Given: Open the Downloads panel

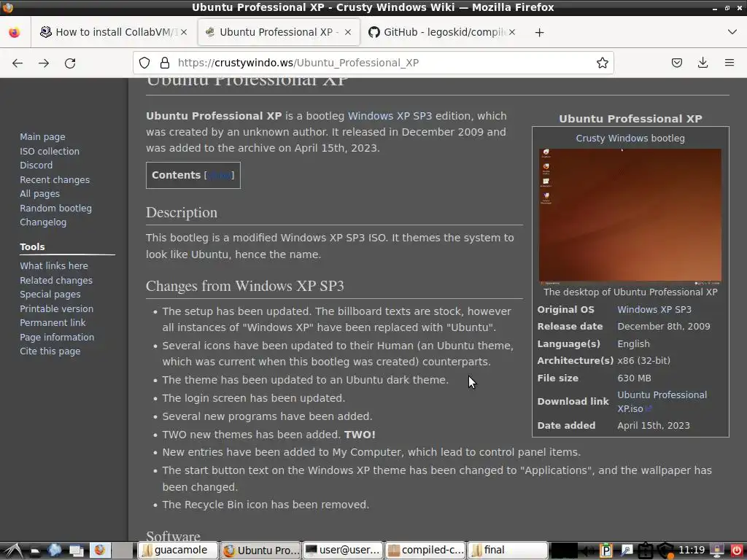Looking at the screenshot, I should tap(703, 63).
